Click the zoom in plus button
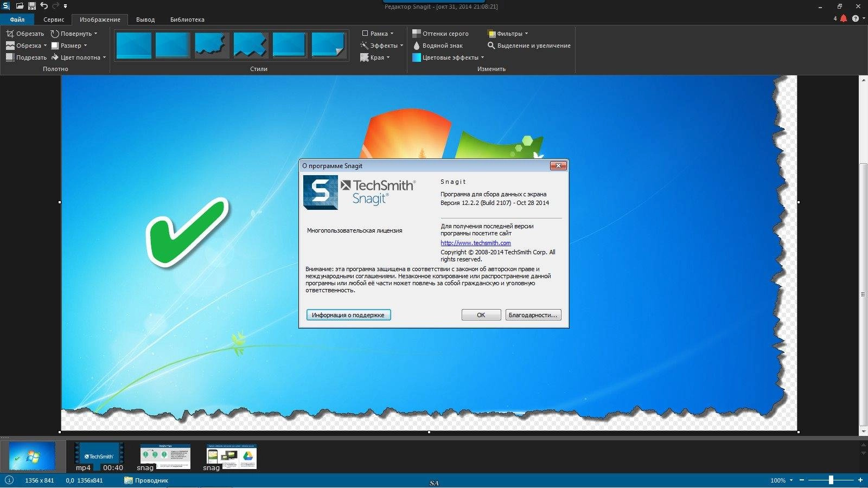868x488 pixels. (860, 480)
